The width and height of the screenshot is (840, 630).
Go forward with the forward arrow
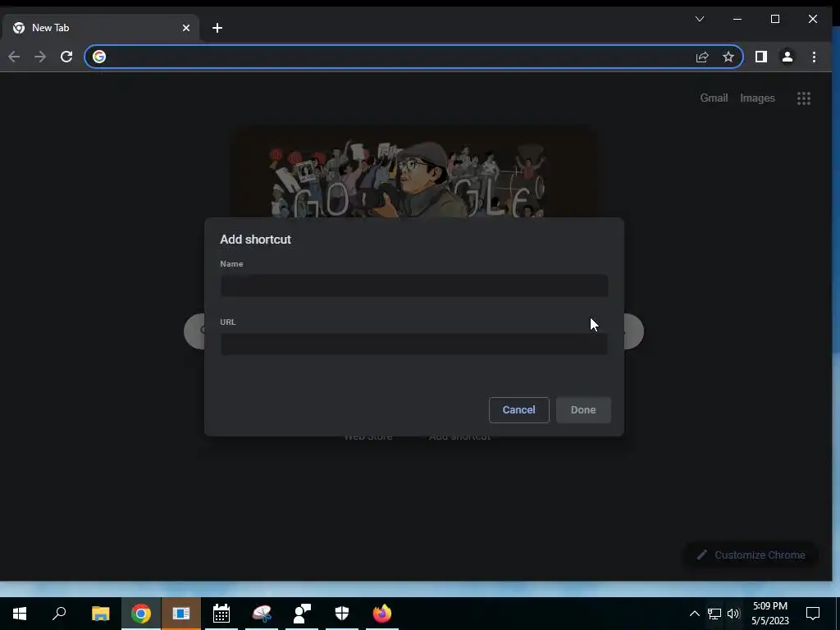(40, 57)
